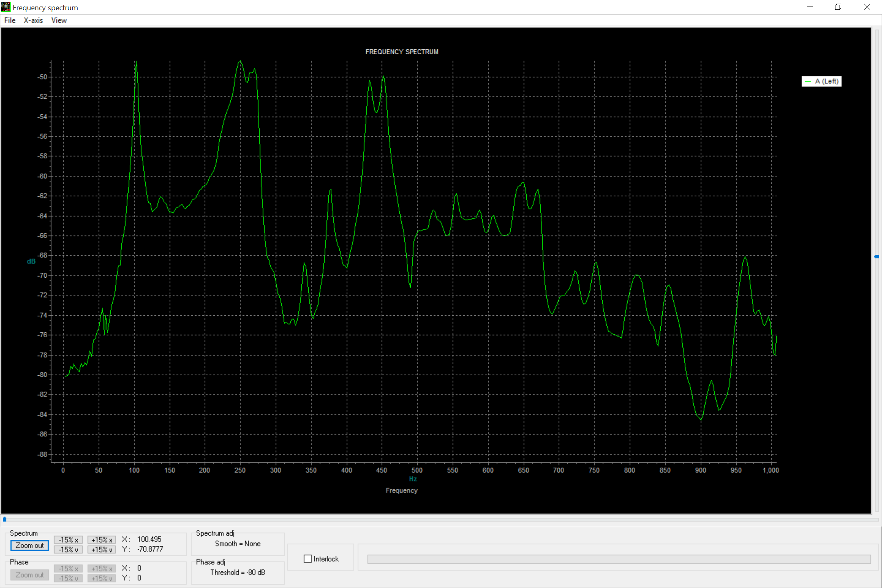Click the Smooth = None setting
Viewport: 882px width, 588px height.
(238, 544)
